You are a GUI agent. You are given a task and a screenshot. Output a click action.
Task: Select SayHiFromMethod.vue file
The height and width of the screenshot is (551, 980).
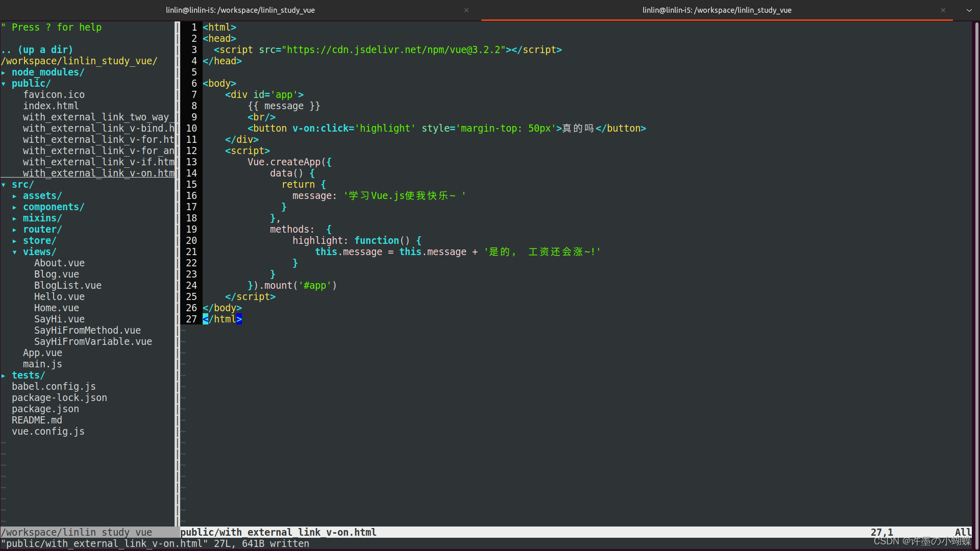point(87,331)
